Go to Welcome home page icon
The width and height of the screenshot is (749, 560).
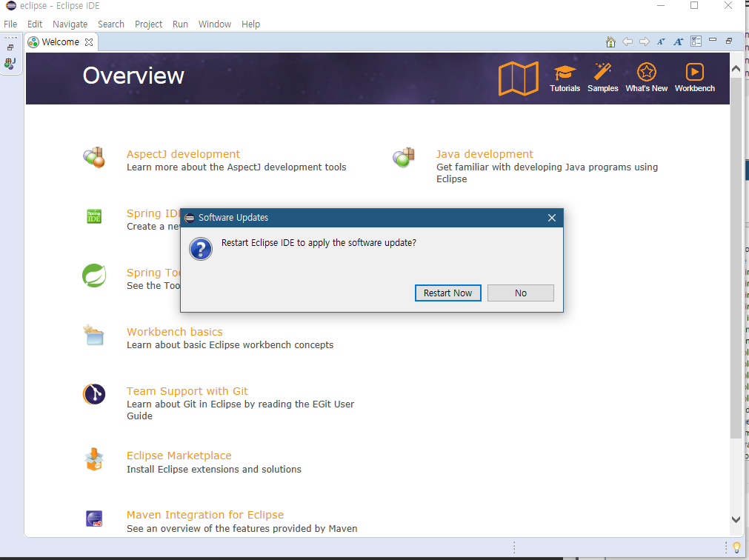610,42
